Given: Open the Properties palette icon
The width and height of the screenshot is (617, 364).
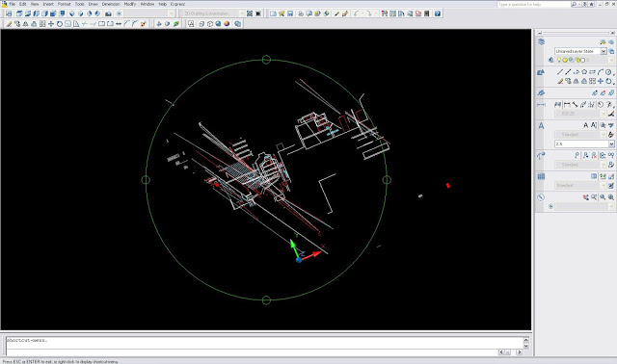Looking at the screenshot, I should pyautogui.click(x=385, y=13).
